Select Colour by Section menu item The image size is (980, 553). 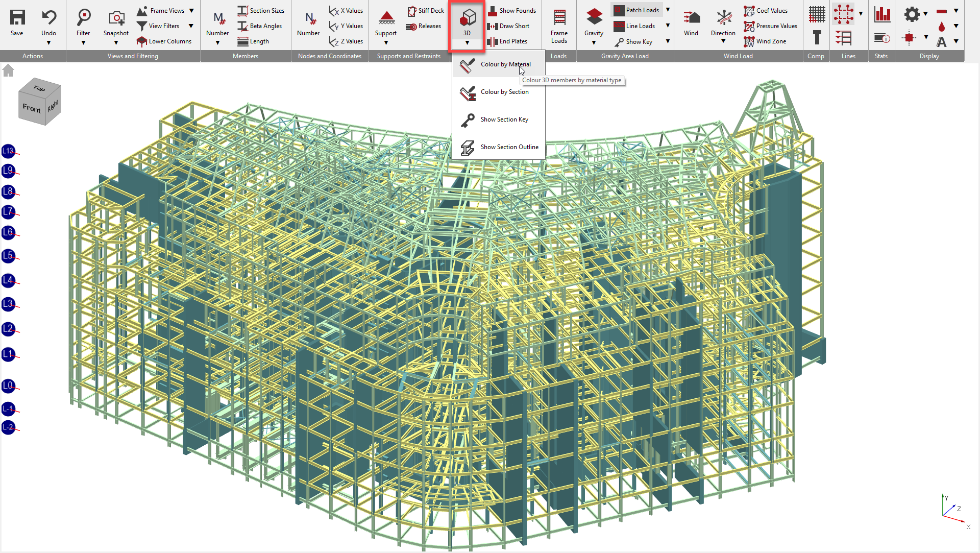pyautogui.click(x=498, y=92)
